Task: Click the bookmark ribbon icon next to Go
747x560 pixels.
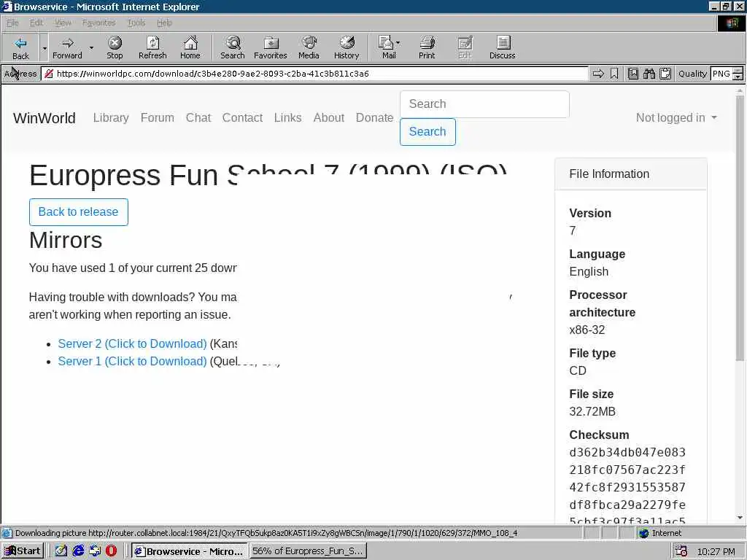Action: click(614, 74)
